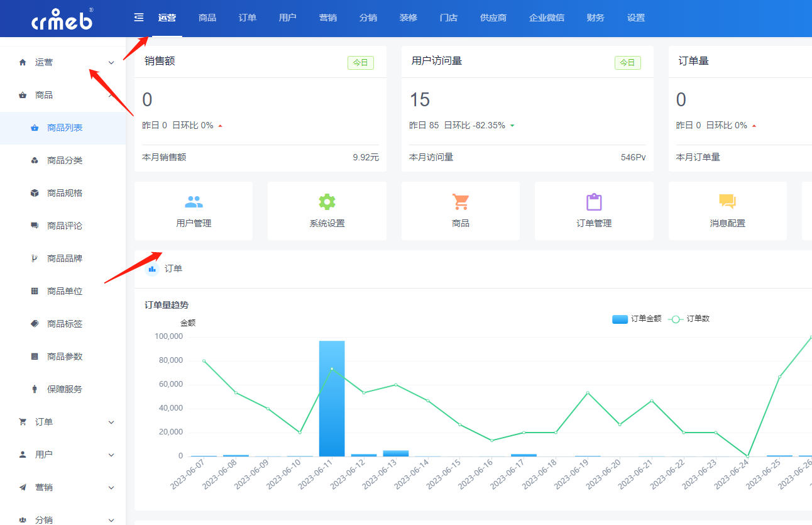Open the 装修 top navigation tab
Screen dimensions: 812x525
coord(409,18)
